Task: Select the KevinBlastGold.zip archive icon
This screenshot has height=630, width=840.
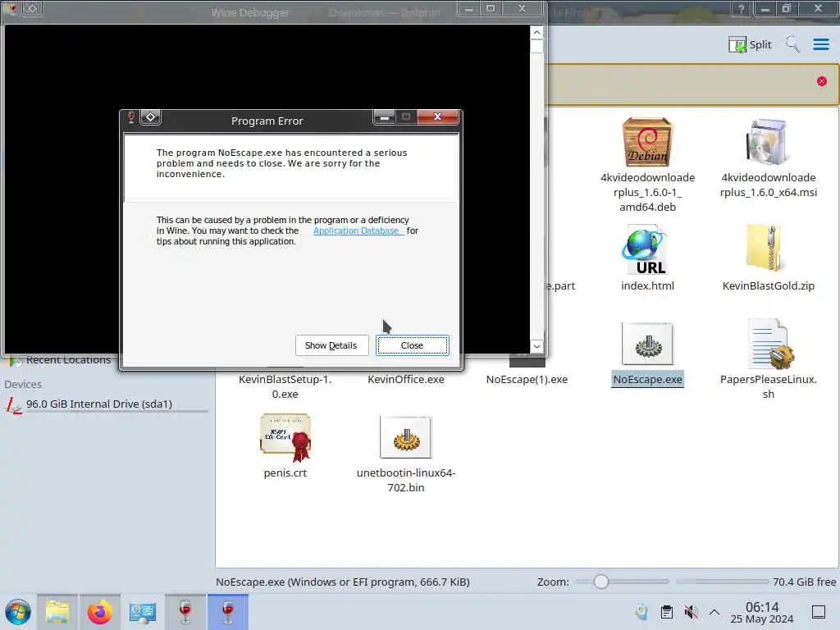Action: point(767,248)
